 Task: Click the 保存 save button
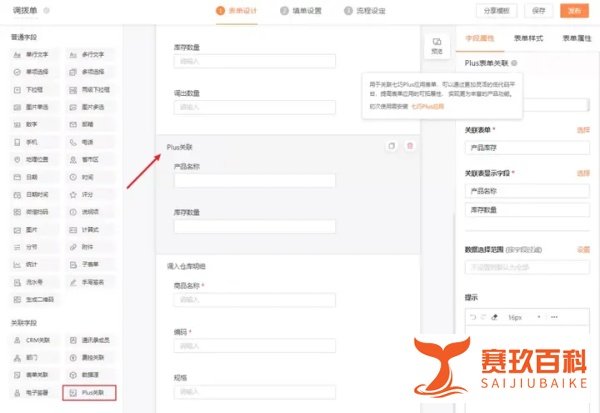pyautogui.click(x=539, y=11)
